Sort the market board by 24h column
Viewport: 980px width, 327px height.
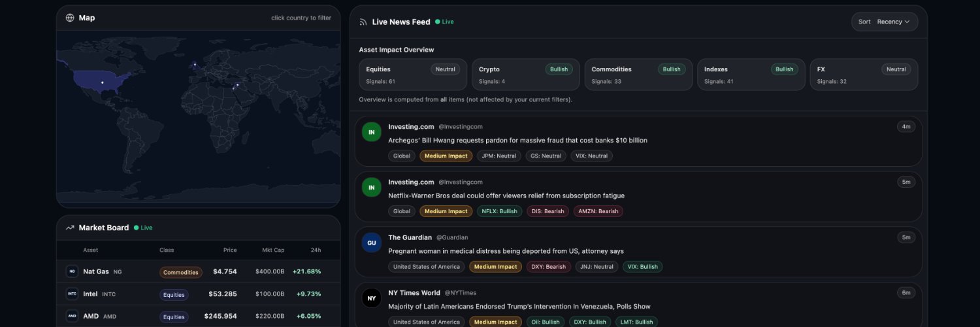[316, 250]
